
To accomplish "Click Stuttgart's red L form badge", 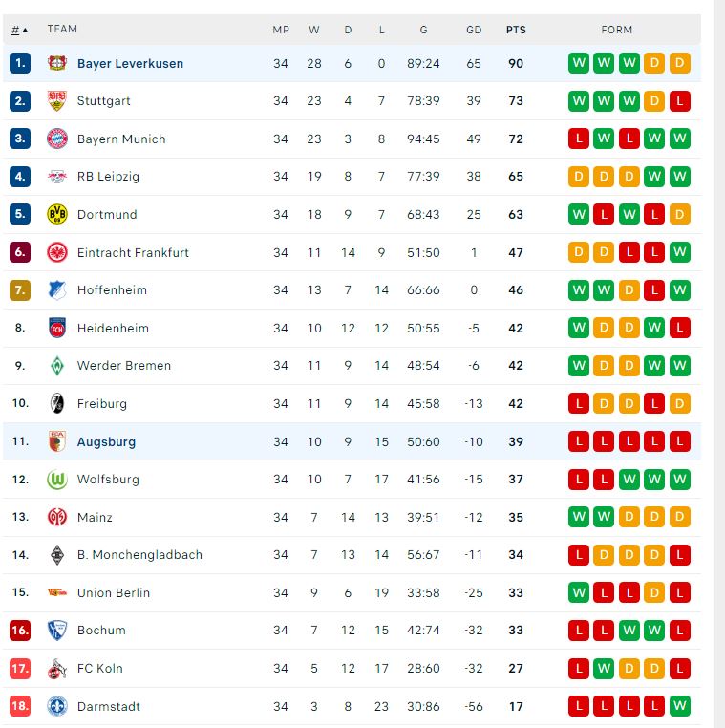I will 679,101.
